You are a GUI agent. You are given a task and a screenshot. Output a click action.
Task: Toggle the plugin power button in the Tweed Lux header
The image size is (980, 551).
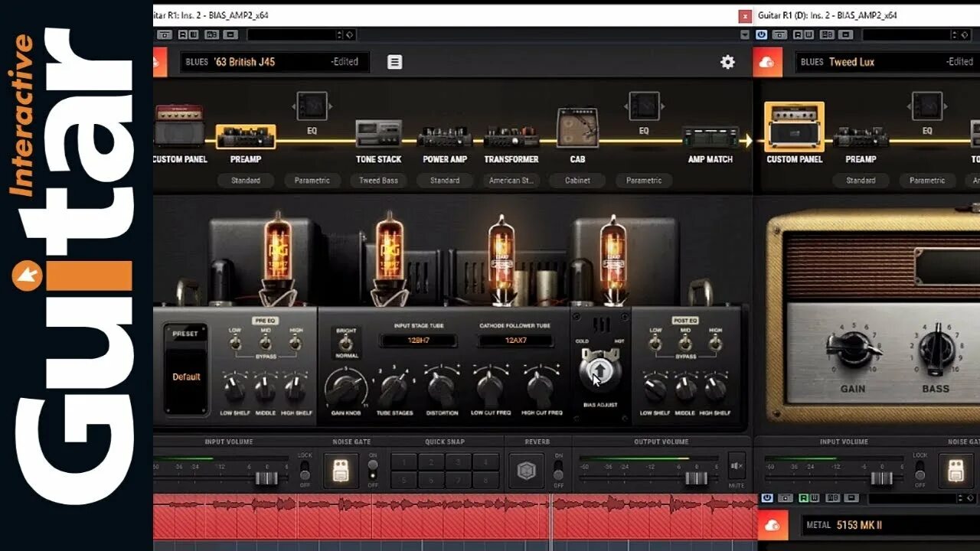click(761, 34)
